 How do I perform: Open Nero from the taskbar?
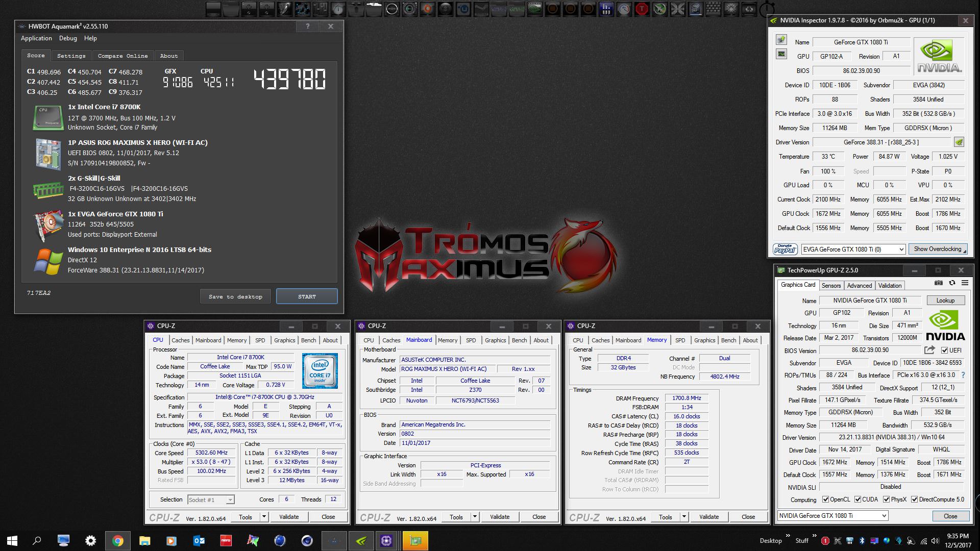[226, 540]
